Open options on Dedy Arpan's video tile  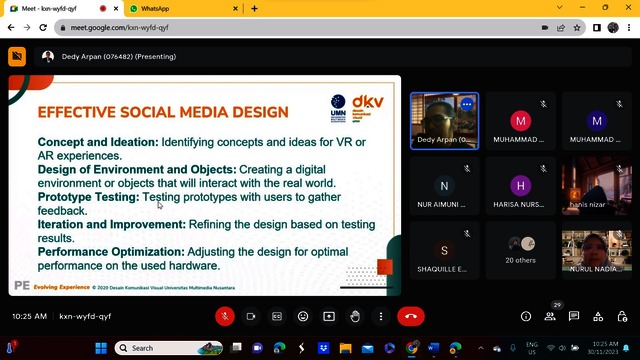(467, 104)
